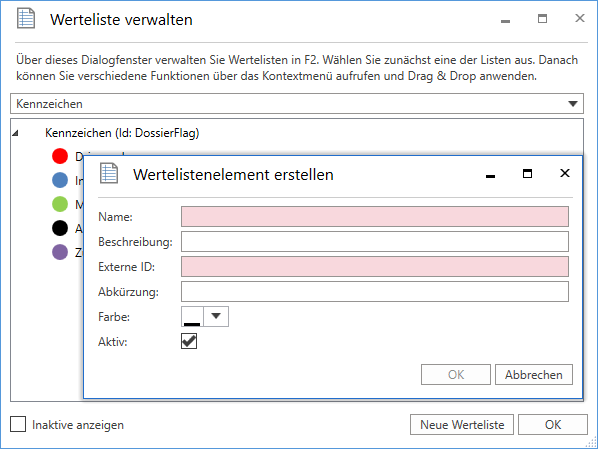This screenshot has height=449, width=598.
Task: Maximize the Werteliste verwalten window
Action: (542, 19)
